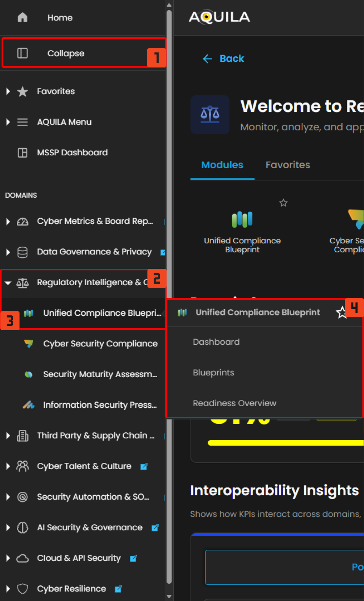364x601 pixels.
Task: Click the MSSP Dashboard layout icon
Action: [23, 153]
